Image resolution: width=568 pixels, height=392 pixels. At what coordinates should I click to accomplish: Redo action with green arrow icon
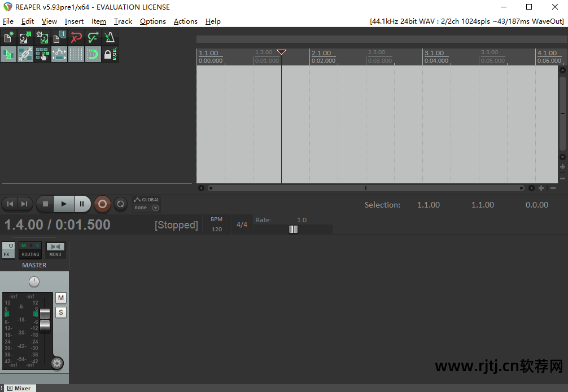93,38
